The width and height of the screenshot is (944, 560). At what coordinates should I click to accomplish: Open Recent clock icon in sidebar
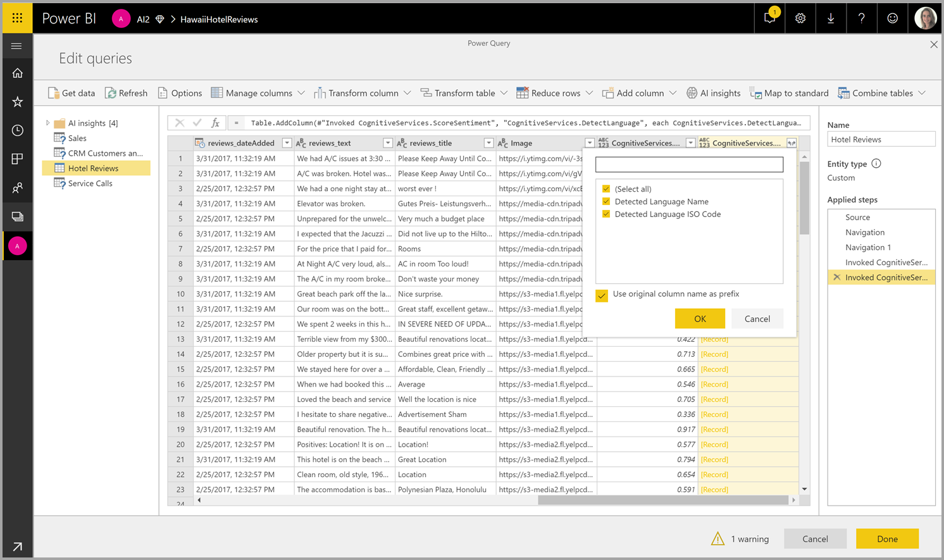coord(17,130)
